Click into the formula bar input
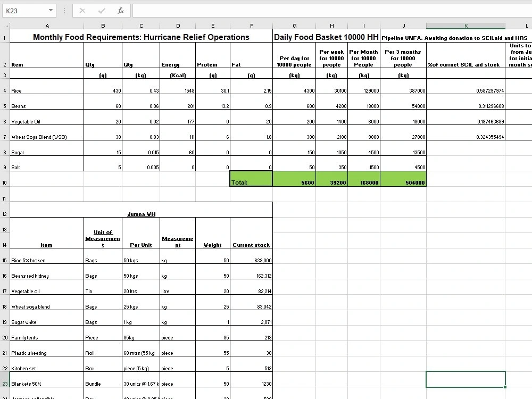532x399 pixels. point(332,11)
